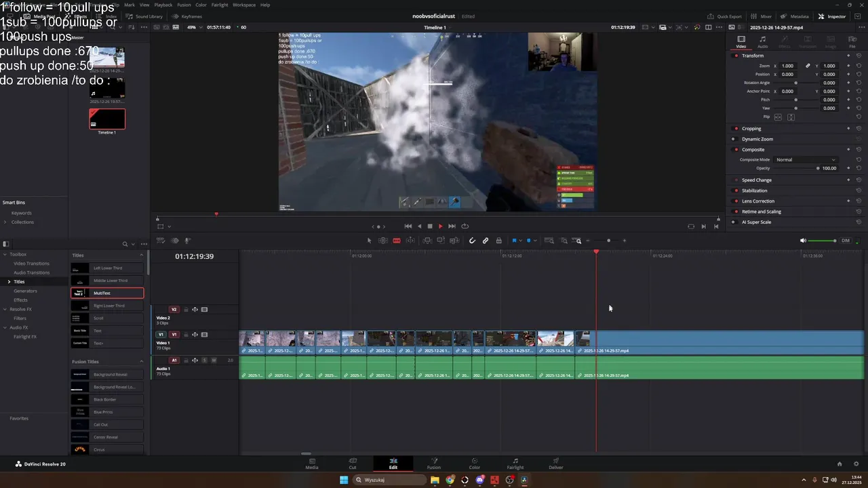The width and height of the screenshot is (868, 488).
Task: Toggle Loop playback icon
Action: point(465,226)
